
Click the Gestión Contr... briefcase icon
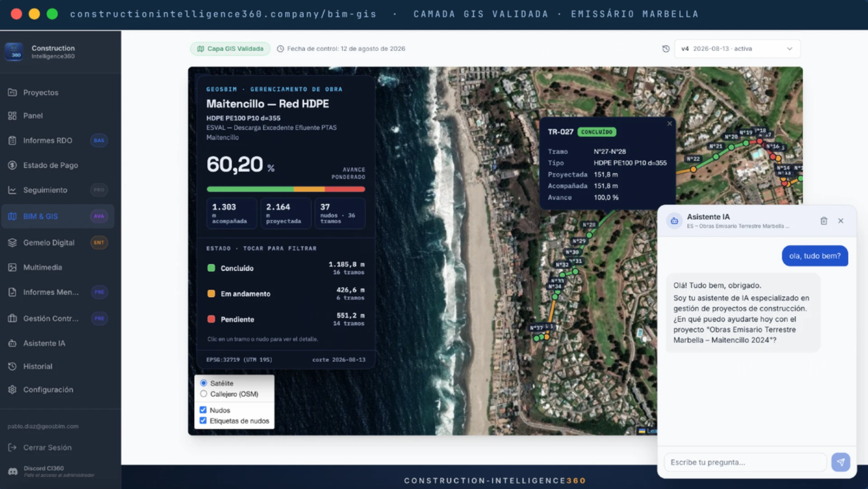coord(12,319)
